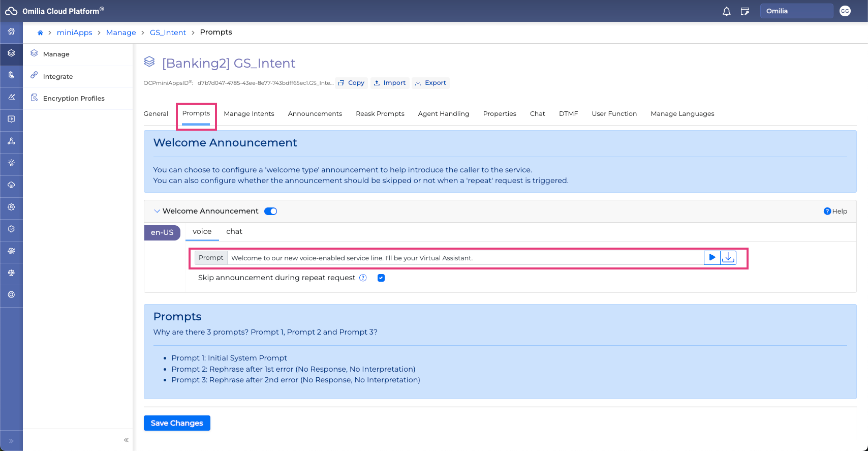Image resolution: width=868 pixels, height=451 pixels.
Task: Open the Omilia account dropdown
Action: (796, 11)
